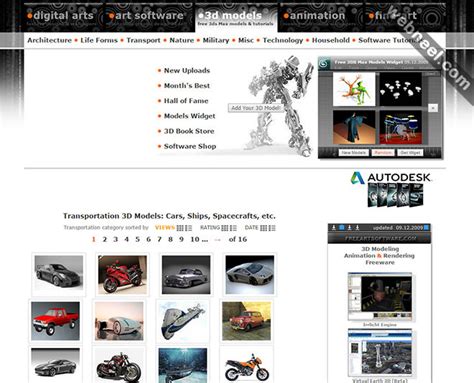Open the Technology category

click(x=283, y=40)
